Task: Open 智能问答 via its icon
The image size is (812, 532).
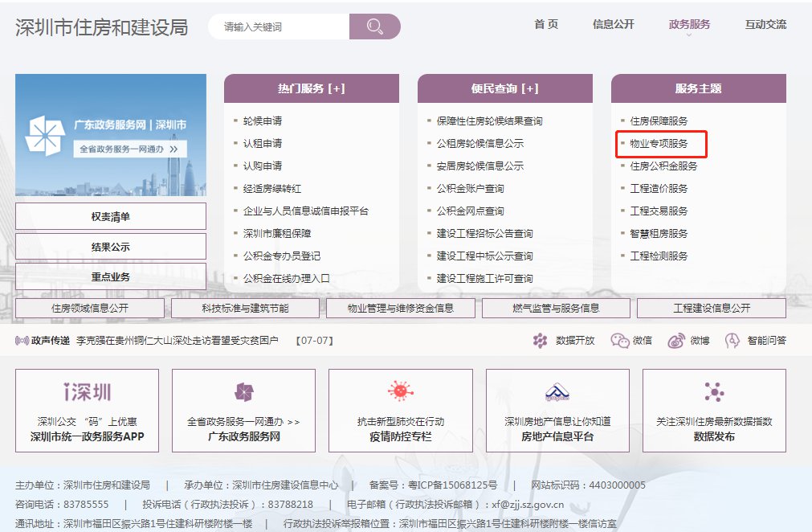Action: 730,341
